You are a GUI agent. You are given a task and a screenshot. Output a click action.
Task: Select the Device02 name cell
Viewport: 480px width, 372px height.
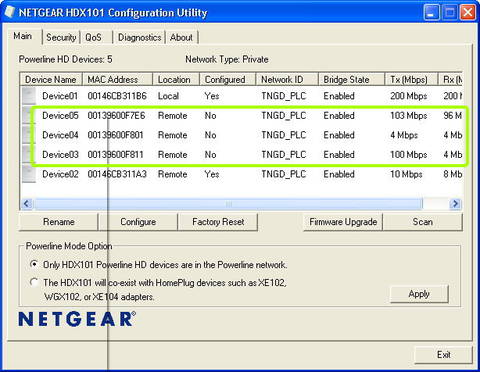(60, 174)
